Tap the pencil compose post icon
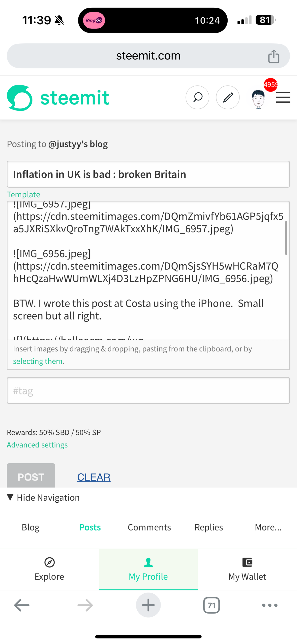This screenshot has height=644, width=297. [x=228, y=97]
